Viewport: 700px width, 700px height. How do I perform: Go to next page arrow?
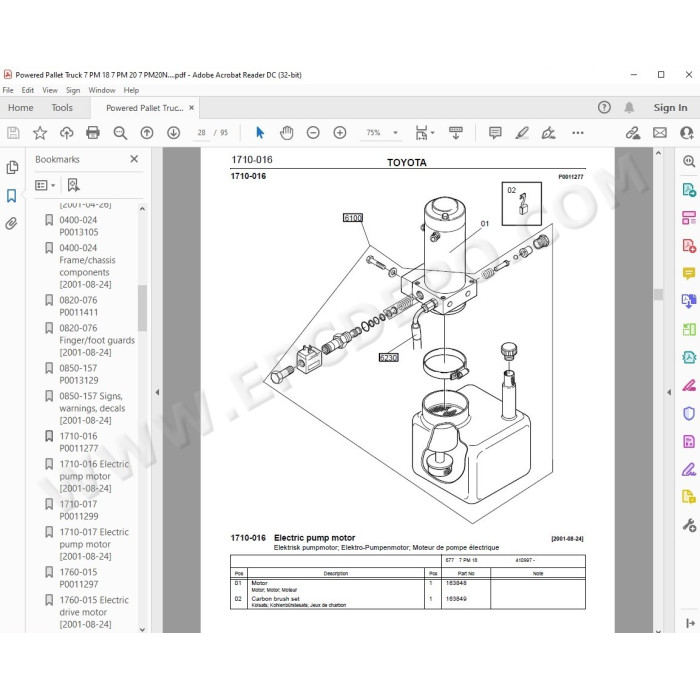174,133
